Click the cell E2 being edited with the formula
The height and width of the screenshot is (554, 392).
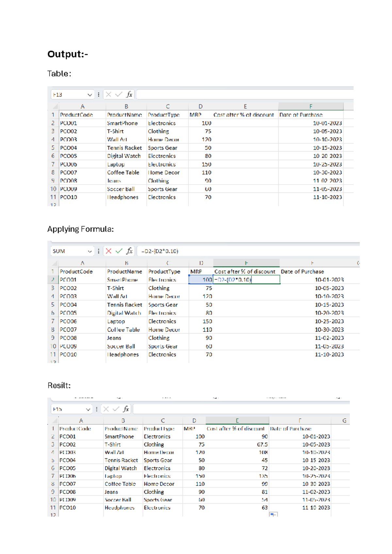[246, 280]
